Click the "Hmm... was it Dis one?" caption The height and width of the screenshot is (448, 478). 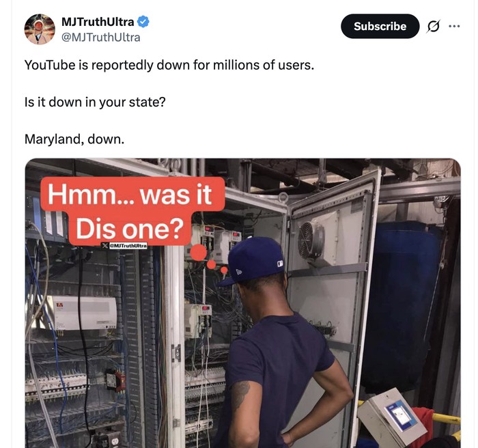(x=132, y=211)
